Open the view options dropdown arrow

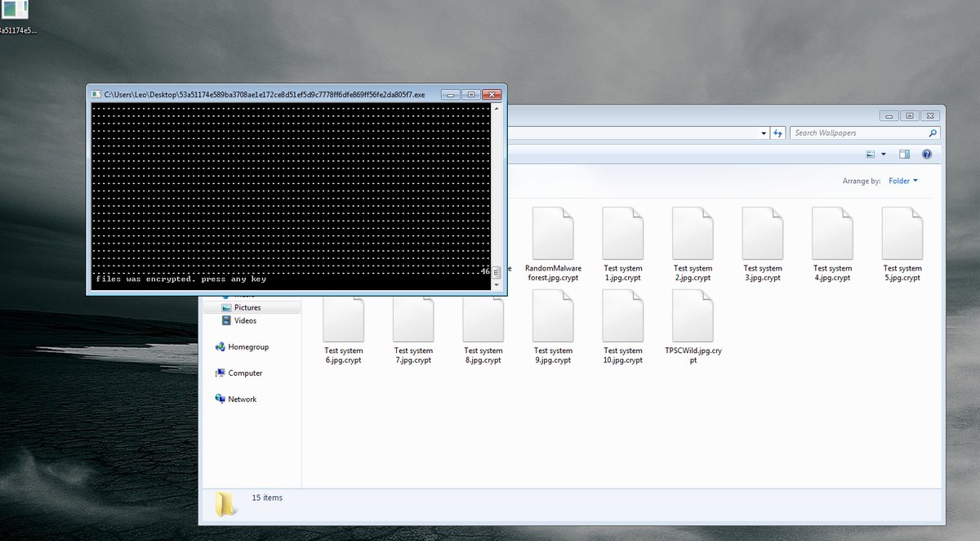(883, 154)
